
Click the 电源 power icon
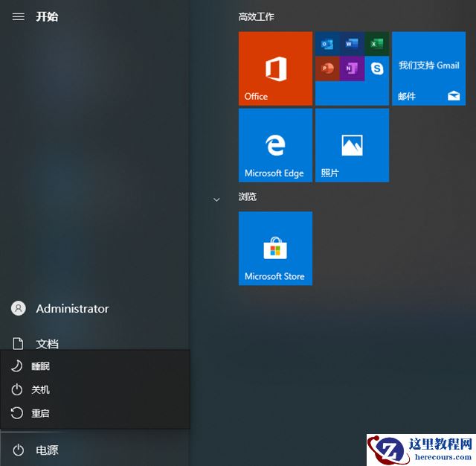[18, 450]
